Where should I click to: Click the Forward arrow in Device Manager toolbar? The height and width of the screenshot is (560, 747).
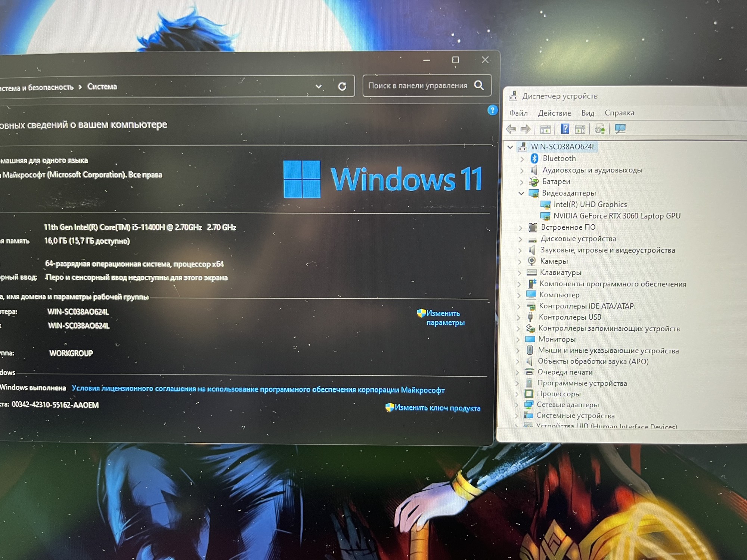point(526,129)
